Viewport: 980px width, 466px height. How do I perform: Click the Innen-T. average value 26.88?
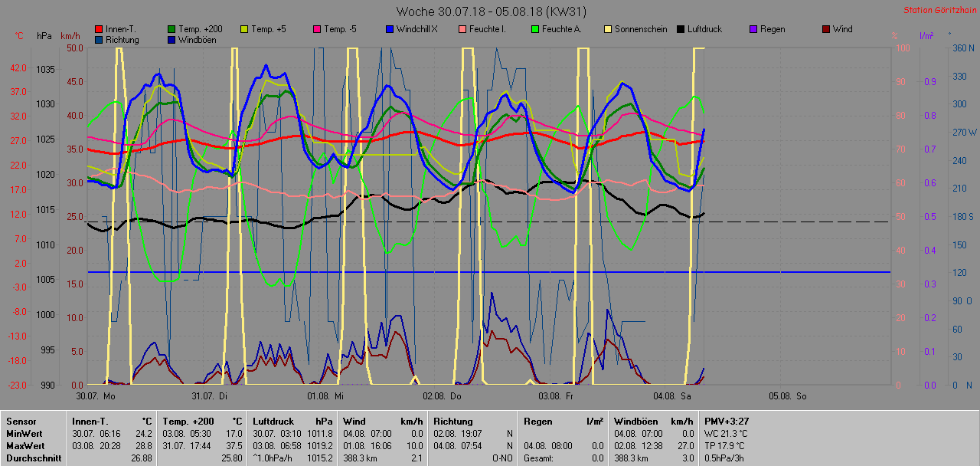click(x=141, y=458)
